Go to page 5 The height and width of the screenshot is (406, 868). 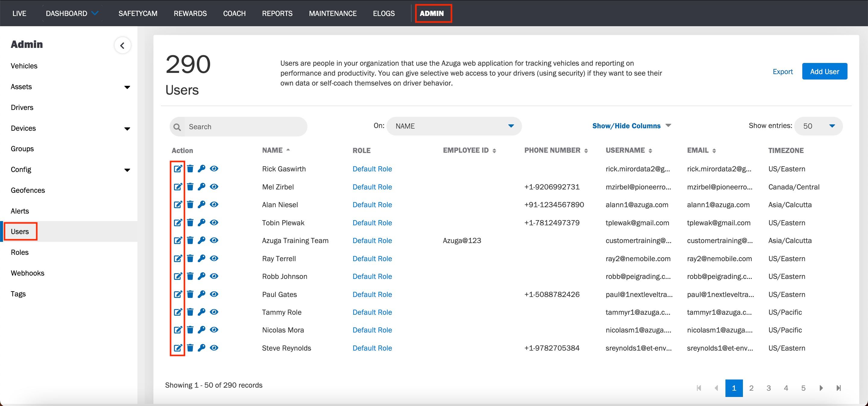[803, 388]
